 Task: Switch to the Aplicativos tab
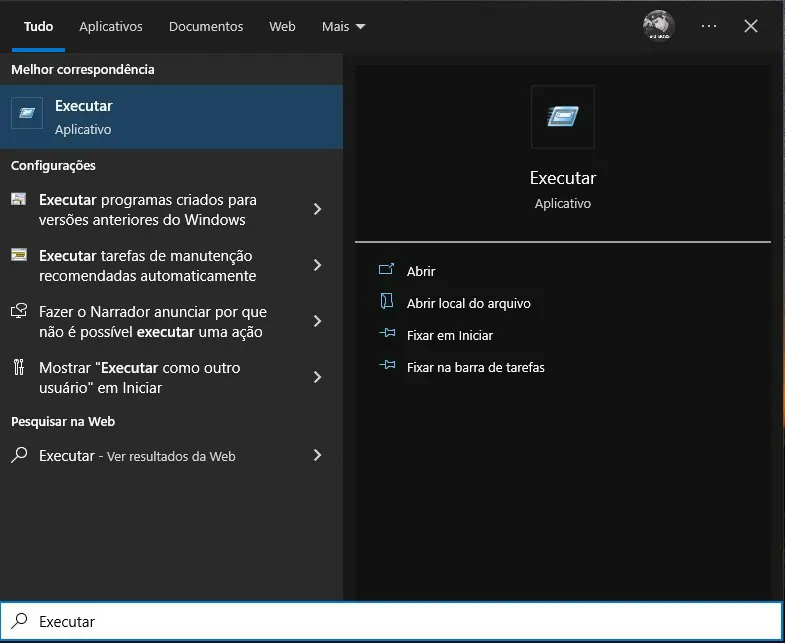pyautogui.click(x=111, y=27)
